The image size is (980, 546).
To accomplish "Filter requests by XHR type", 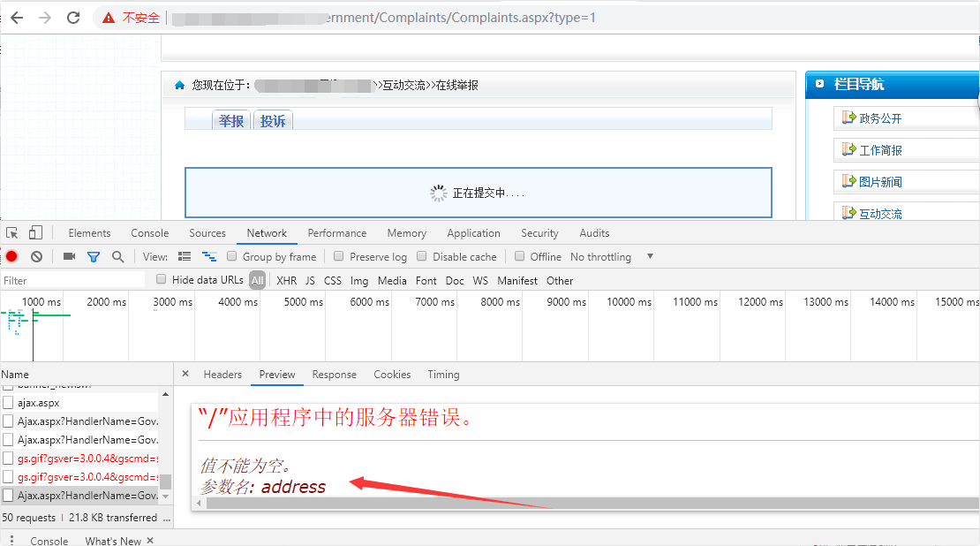I will pyautogui.click(x=286, y=280).
